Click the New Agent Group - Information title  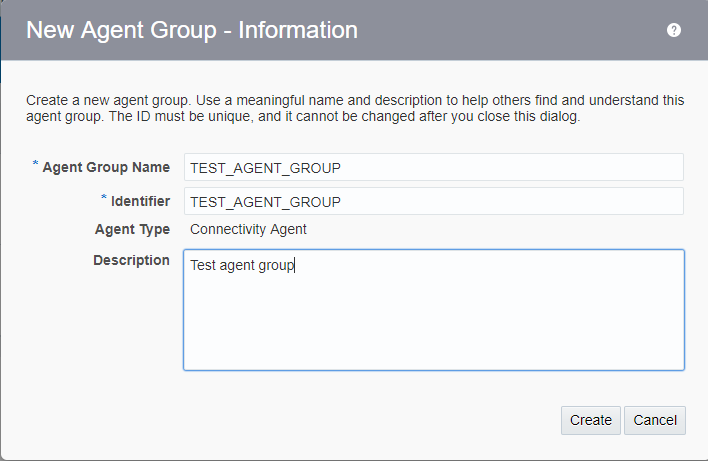191,30
